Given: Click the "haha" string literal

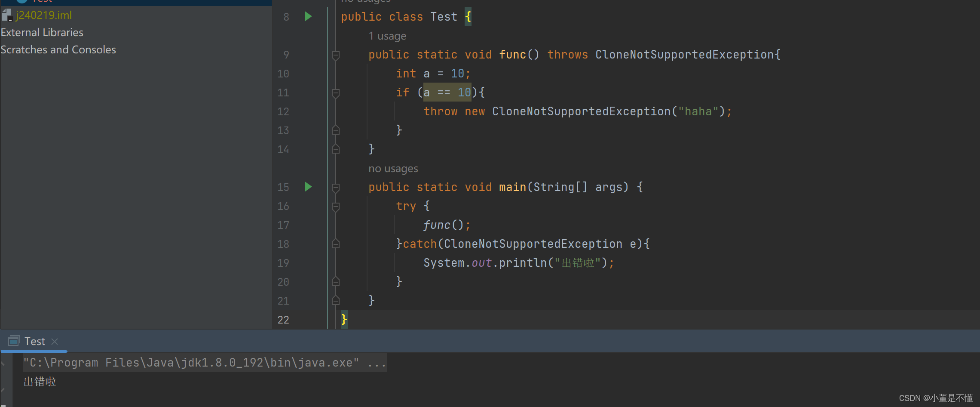Looking at the screenshot, I should click(698, 111).
